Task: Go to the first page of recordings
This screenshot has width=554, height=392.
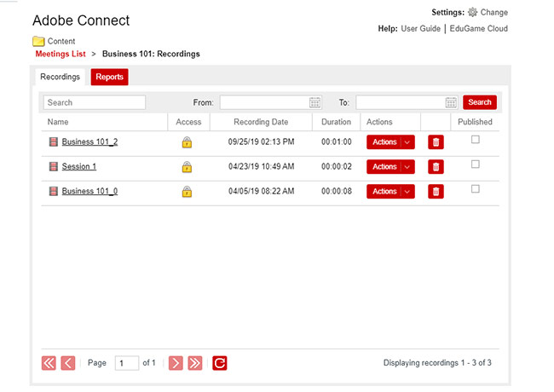Action: 49,363
